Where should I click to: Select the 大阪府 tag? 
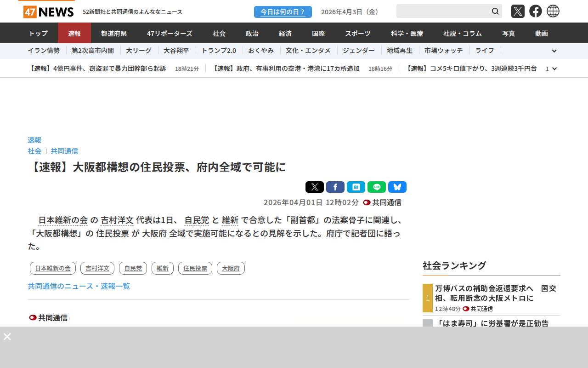tap(231, 268)
